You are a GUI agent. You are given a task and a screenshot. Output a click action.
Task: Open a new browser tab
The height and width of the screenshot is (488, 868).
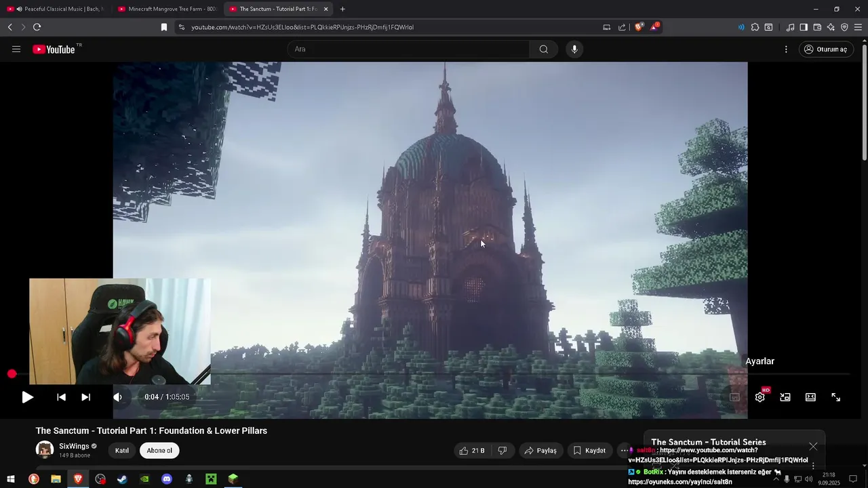pos(342,9)
